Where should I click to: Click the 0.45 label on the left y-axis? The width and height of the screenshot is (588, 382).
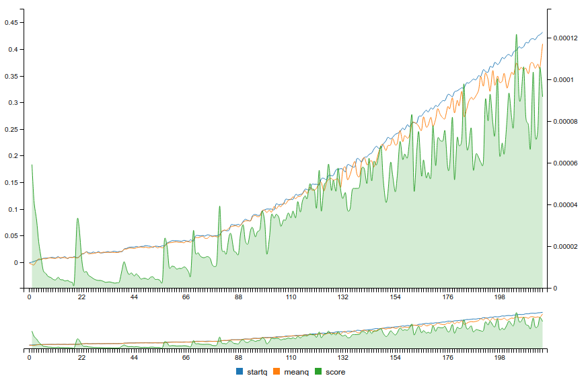11,22
